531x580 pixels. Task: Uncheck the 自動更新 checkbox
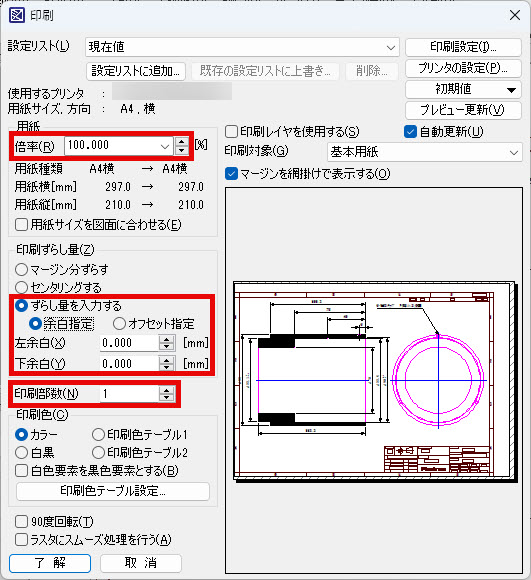[410, 132]
